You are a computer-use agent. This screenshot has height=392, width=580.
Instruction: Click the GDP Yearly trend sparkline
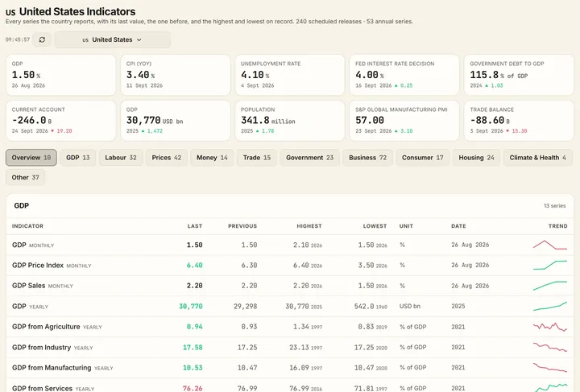(550, 307)
